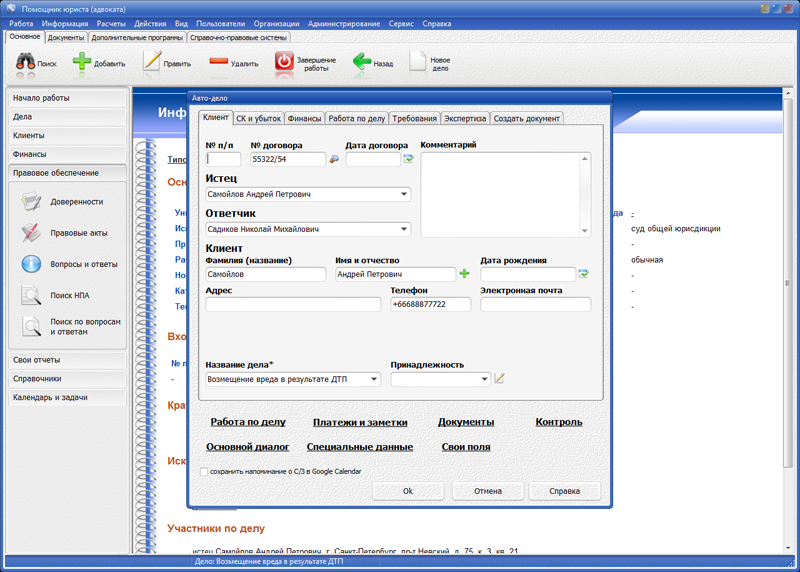Viewport: 800px width, 572px height.
Task: Open the Принадлежность dropdown
Action: pyautogui.click(x=485, y=380)
